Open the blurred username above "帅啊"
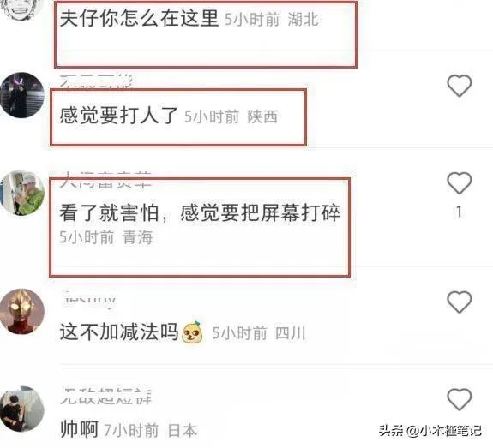Viewport: 493px width, 448px height. (105, 397)
